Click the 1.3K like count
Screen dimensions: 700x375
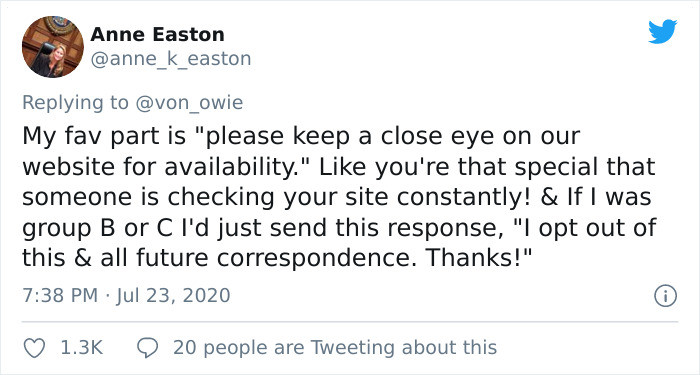[82, 348]
